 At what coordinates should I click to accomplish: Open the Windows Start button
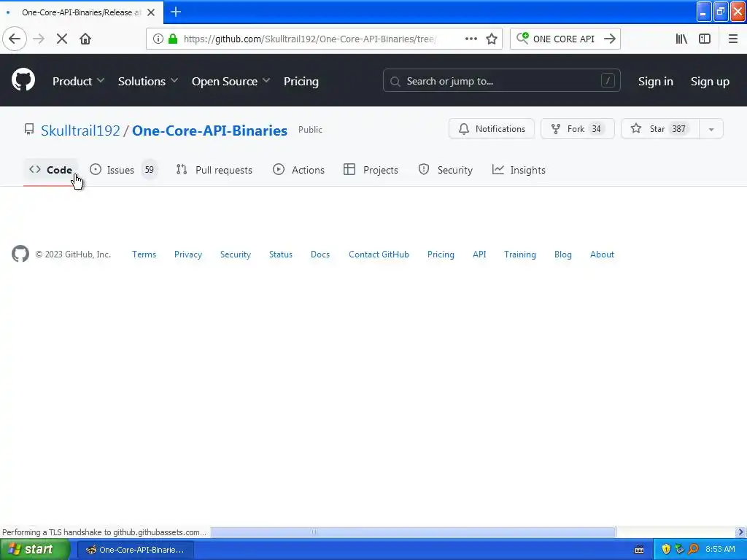click(34, 550)
